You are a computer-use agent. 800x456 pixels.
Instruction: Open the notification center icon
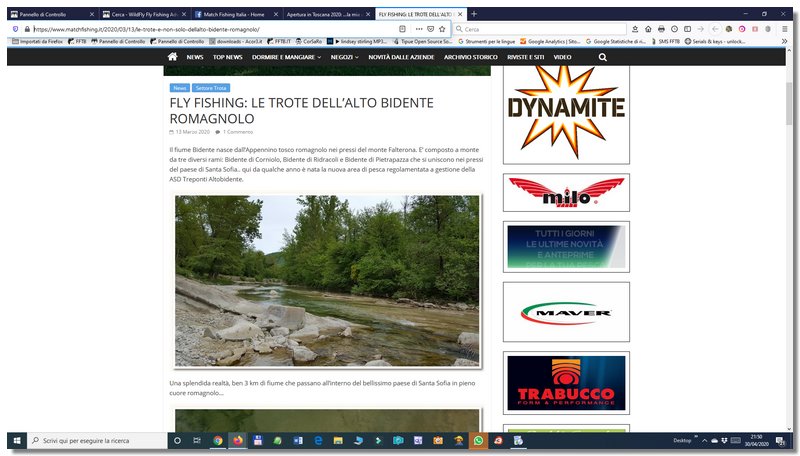780,441
